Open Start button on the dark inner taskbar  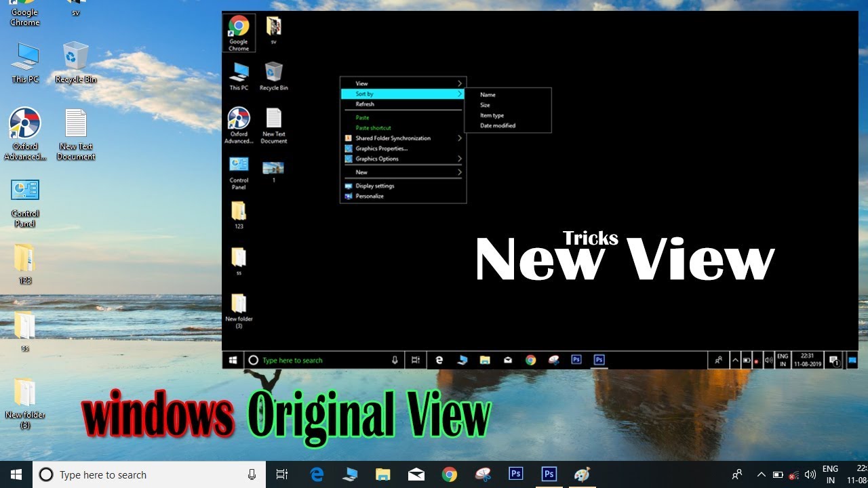point(233,361)
